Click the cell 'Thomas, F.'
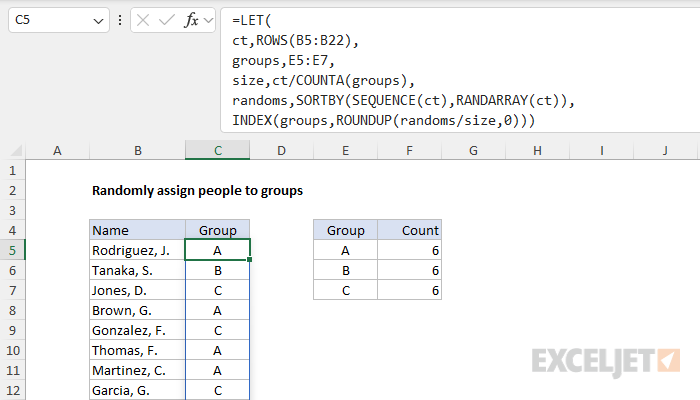 pyautogui.click(x=138, y=350)
